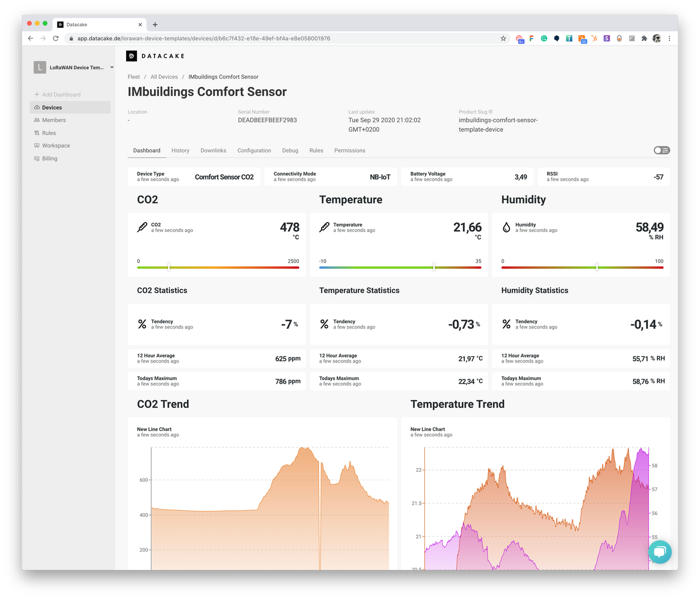Go back to All Devices breadcrumb link

pyautogui.click(x=164, y=77)
